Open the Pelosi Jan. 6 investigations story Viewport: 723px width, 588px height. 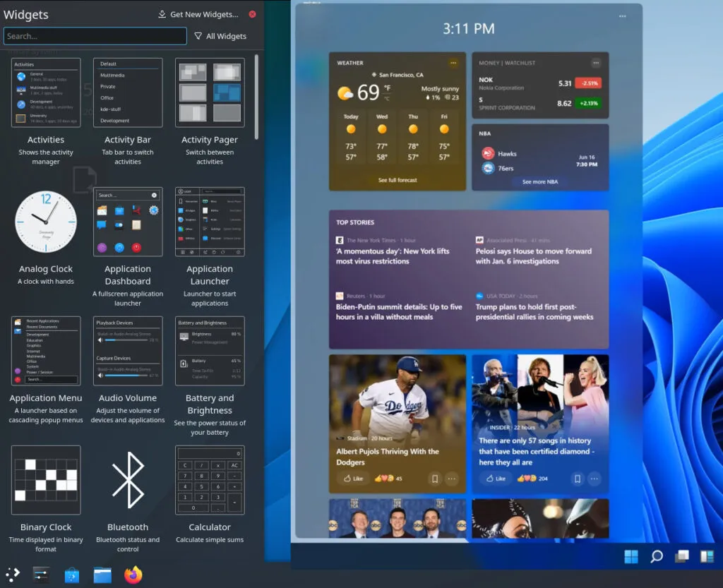[x=534, y=256]
